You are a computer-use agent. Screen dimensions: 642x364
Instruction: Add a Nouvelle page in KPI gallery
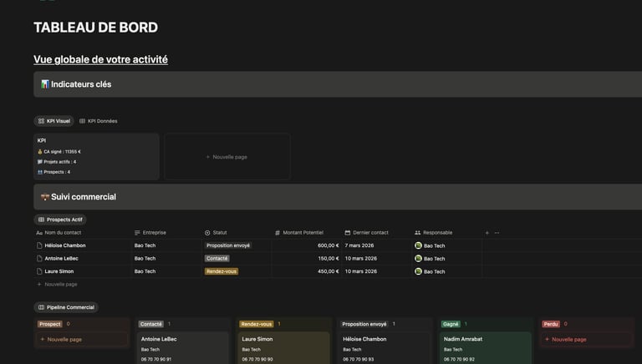coord(227,157)
